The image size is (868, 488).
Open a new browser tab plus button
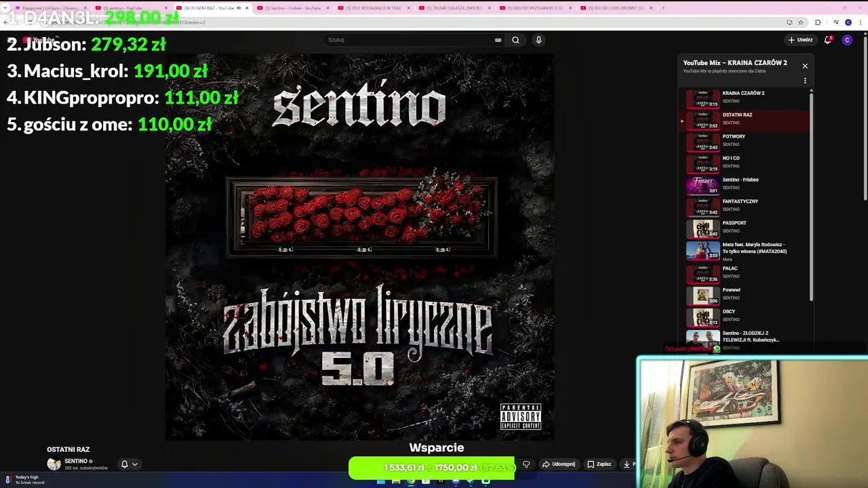(663, 8)
